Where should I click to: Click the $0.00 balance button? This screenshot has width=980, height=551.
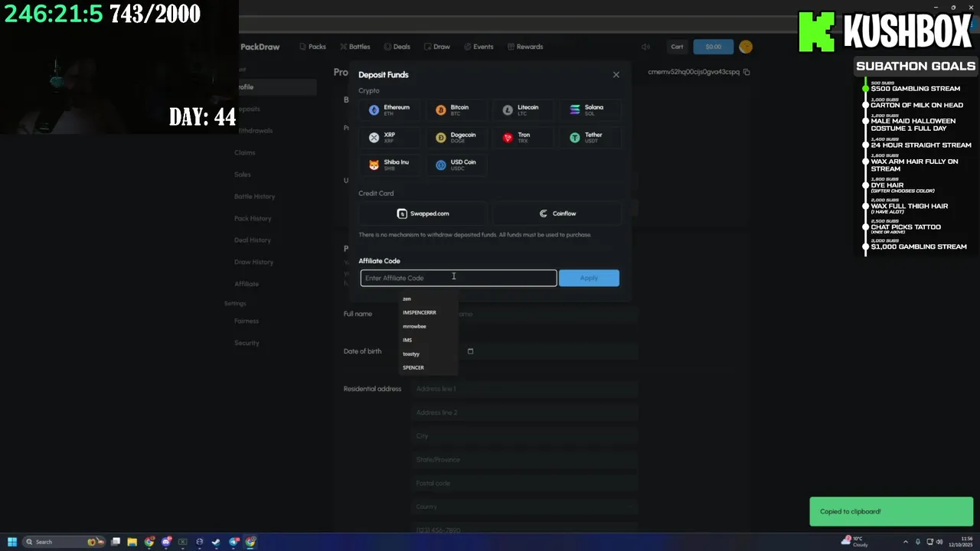pyautogui.click(x=713, y=47)
